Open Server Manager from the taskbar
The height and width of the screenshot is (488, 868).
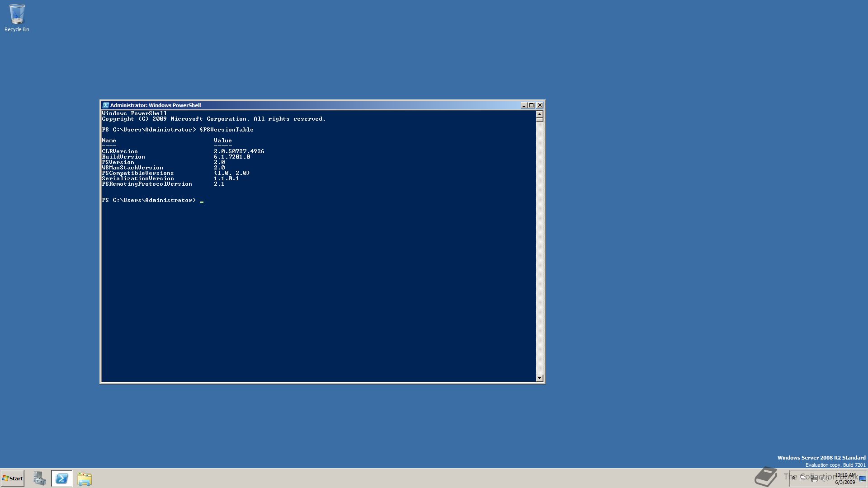point(39,479)
